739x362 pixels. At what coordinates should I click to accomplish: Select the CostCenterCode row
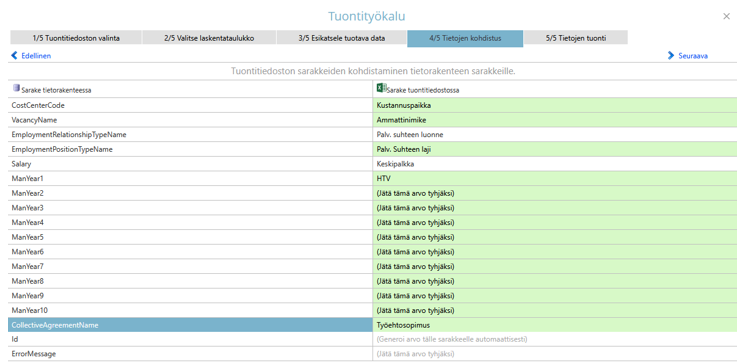pos(190,106)
